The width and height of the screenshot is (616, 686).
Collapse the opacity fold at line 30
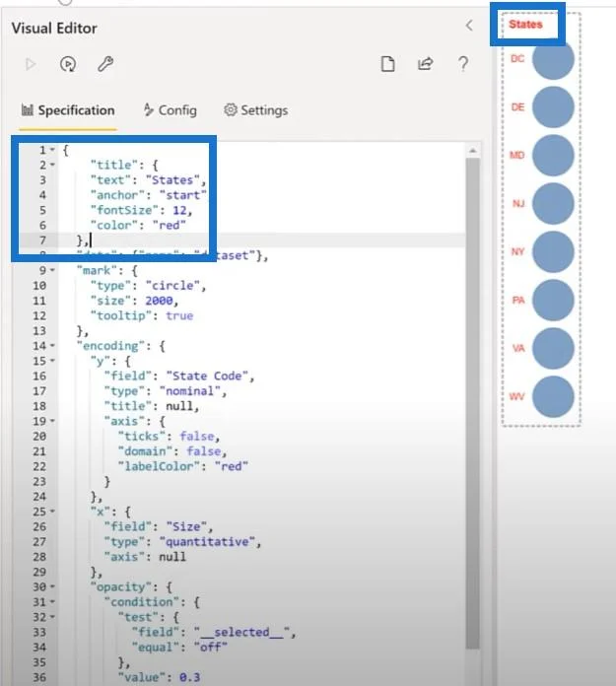click(52, 586)
